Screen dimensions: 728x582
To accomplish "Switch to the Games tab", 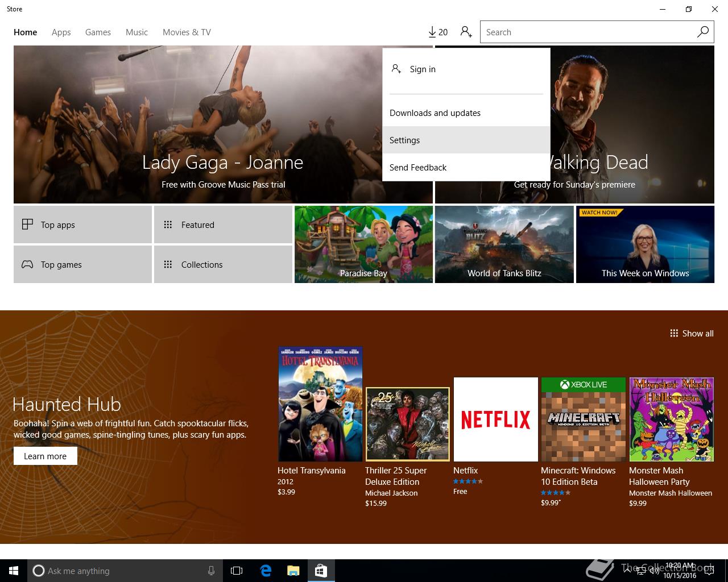I will 98,32.
